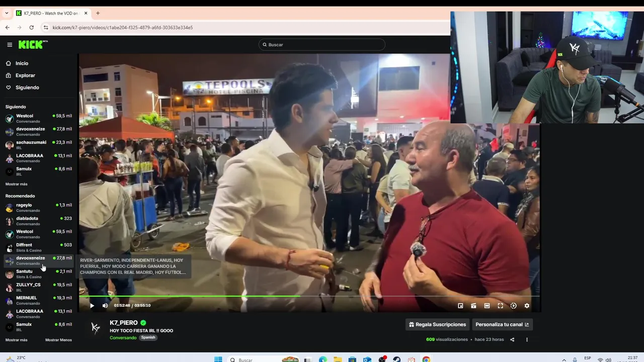Open Windows Start menu
This screenshot has width=644, height=362.
coord(218,359)
